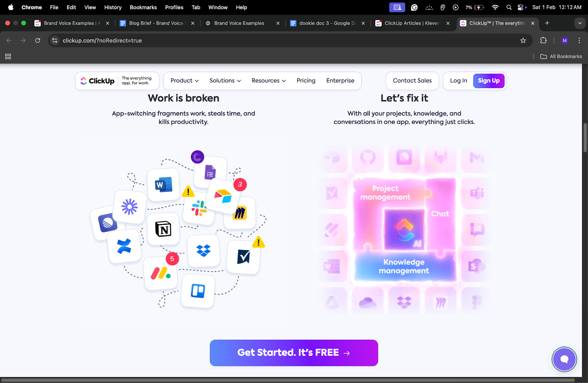Close the dookie doc 3 tab

pyautogui.click(x=363, y=23)
